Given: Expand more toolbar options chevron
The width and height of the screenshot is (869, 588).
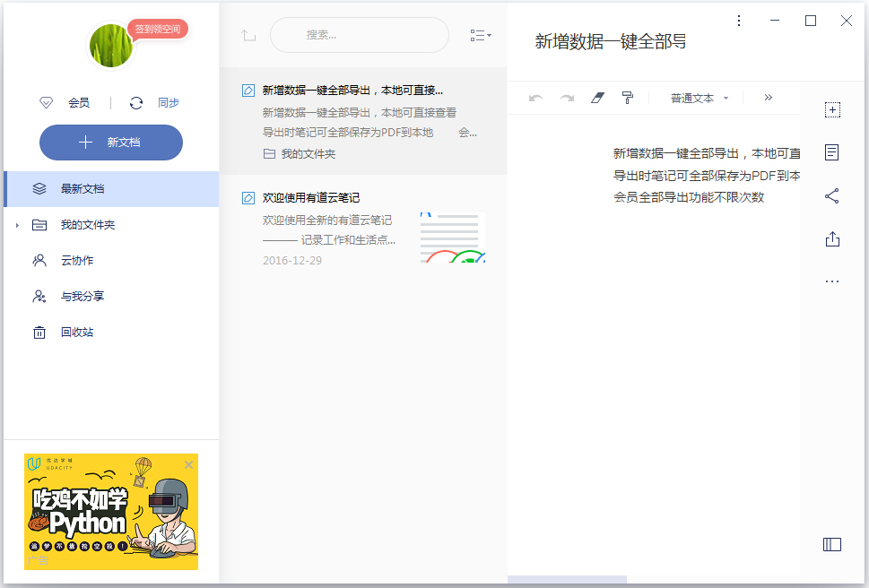Looking at the screenshot, I should pos(769,98).
